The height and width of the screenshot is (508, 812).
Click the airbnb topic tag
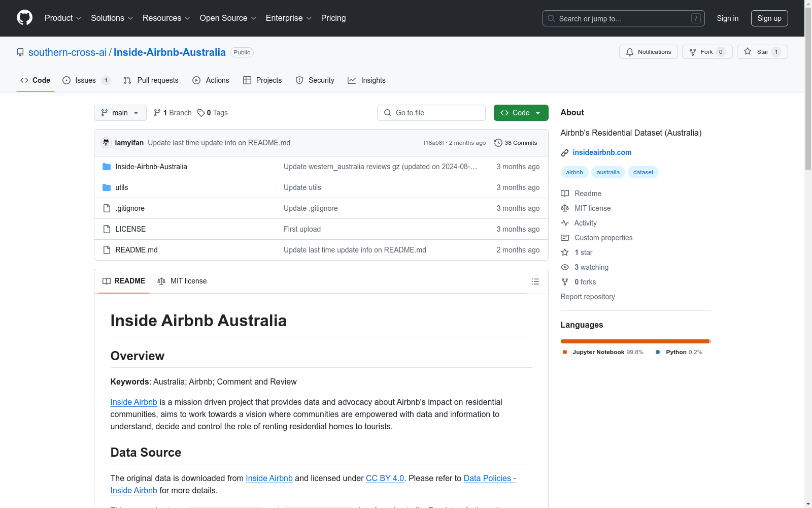coord(574,172)
